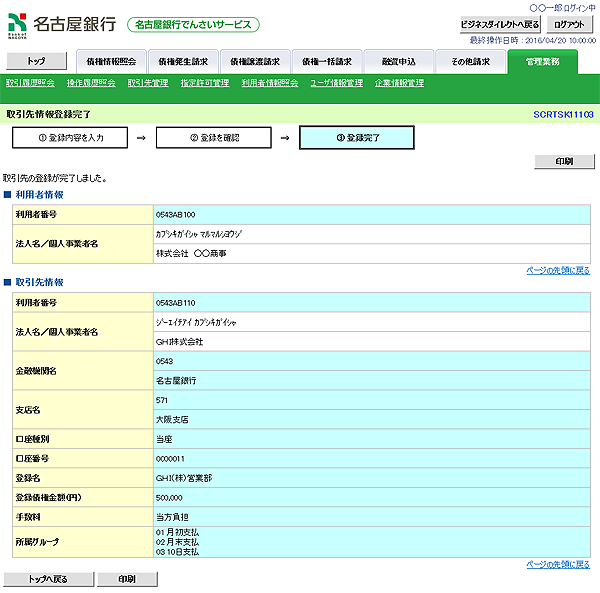The width and height of the screenshot is (600, 593).
Task: Open the 取引先管理 submenu link
Action: [148, 83]
